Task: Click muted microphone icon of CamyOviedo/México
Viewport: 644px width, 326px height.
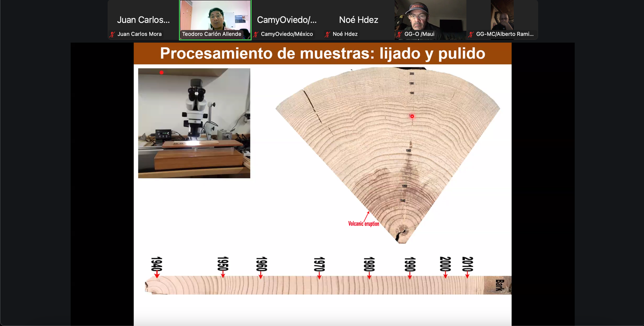Action: [x=256, y=34]
